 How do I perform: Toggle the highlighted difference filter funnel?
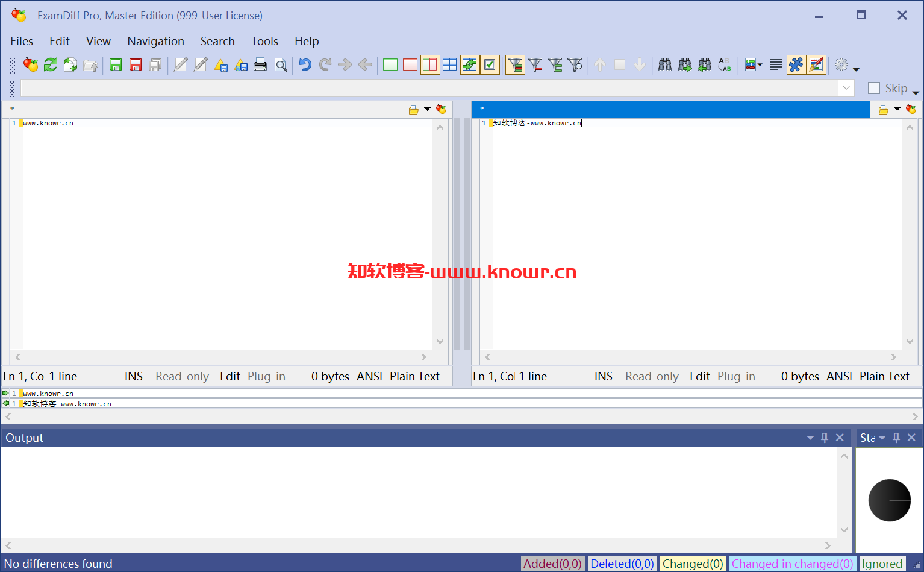coord(515,64)
